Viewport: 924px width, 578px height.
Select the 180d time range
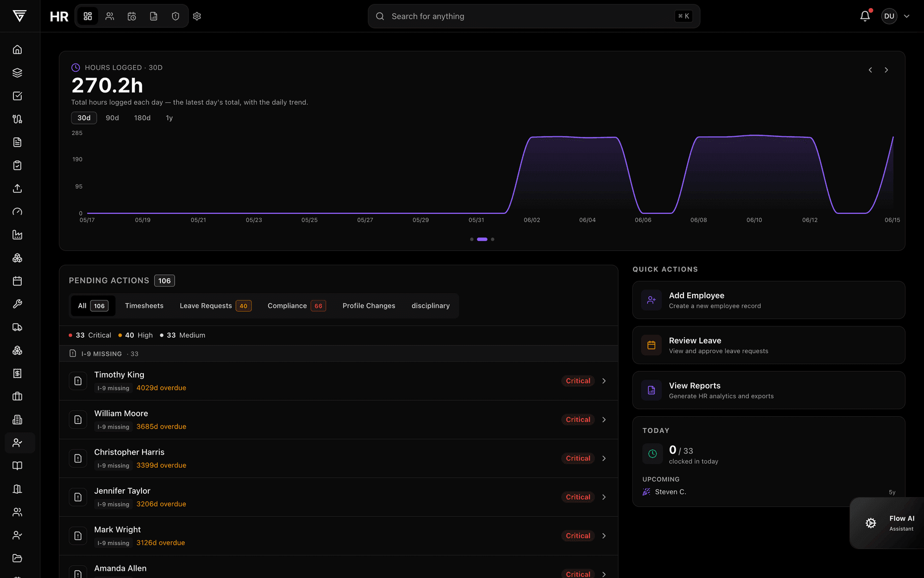(x=142, y=118)
